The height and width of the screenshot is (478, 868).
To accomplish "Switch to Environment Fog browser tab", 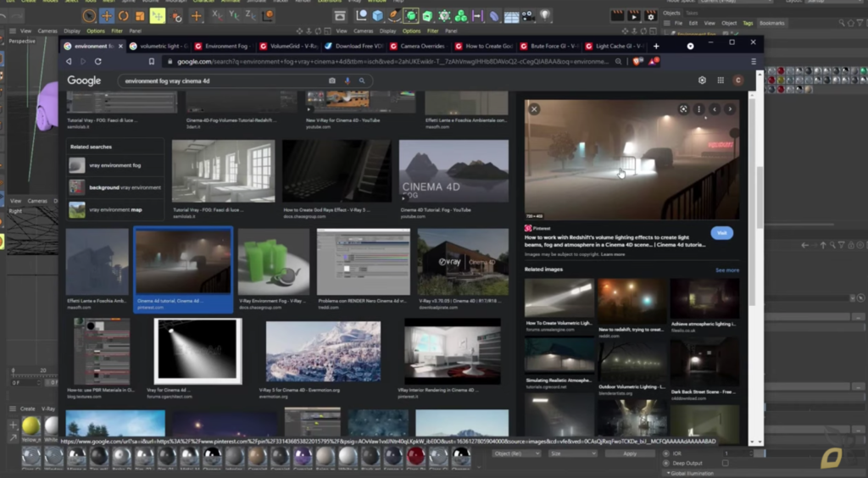I will pyautogui.click(x=222, y=47).
